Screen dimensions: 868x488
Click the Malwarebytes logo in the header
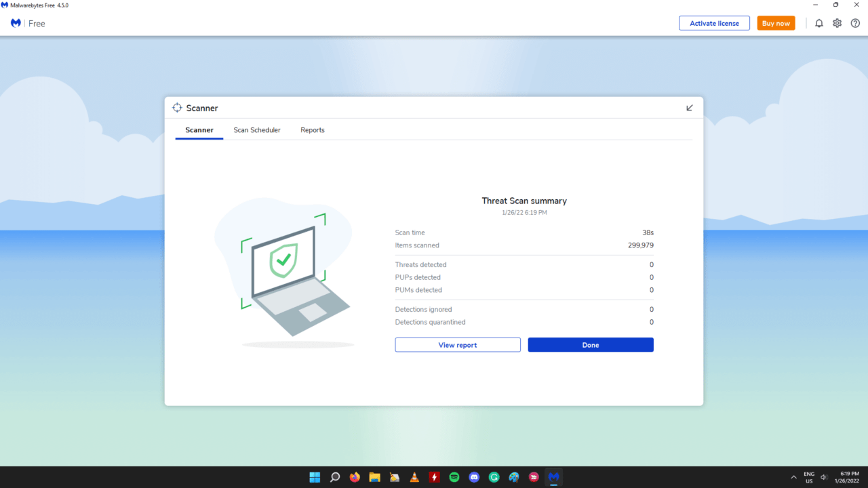[x=16, y=23]
